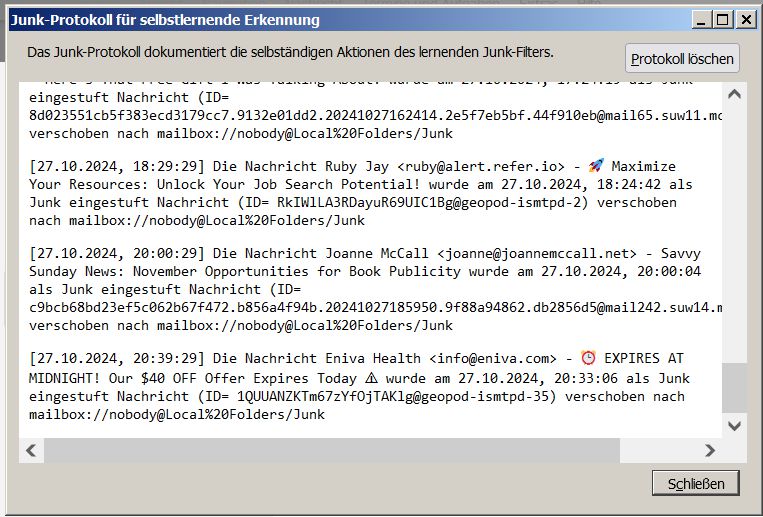Click the vertical scrollbar up arrow
This screenshot has height=517, width=763.
click(734, 94)
